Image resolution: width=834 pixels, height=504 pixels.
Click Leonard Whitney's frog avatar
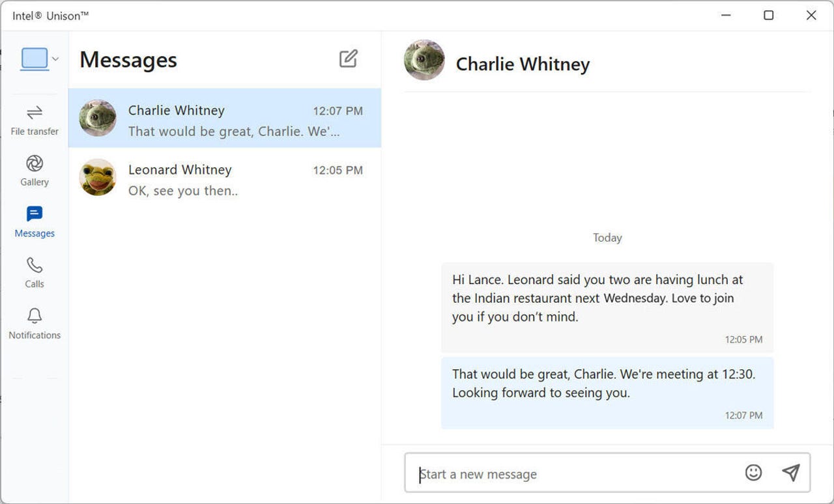pos(98,177)
